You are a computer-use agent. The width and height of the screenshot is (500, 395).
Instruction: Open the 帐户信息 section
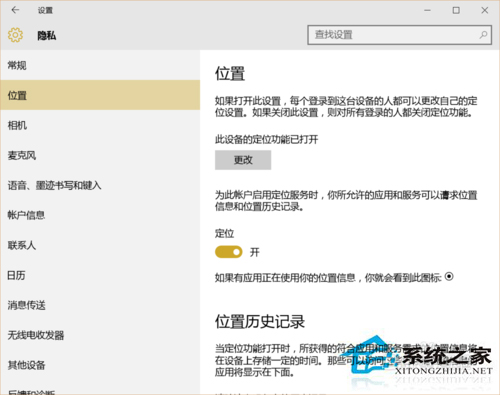click(x=100, y=215)
